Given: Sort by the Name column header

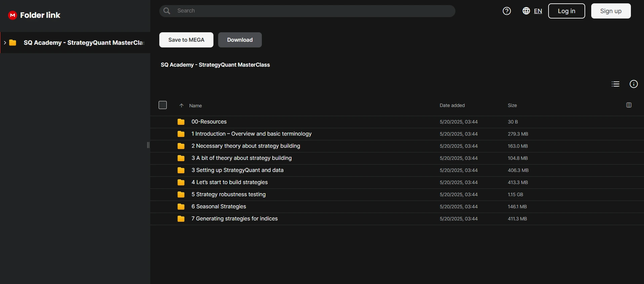Looking at the screenshot, I should coord(195,106).
